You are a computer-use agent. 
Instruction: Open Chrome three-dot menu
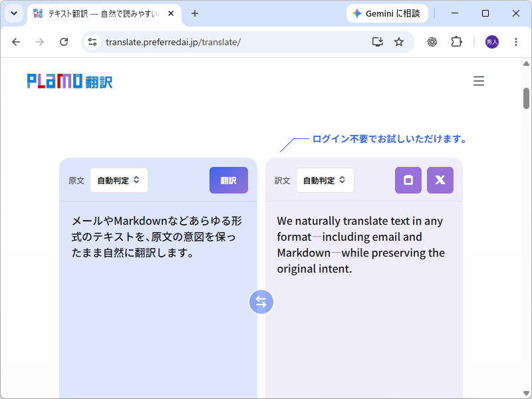[516, 42]
